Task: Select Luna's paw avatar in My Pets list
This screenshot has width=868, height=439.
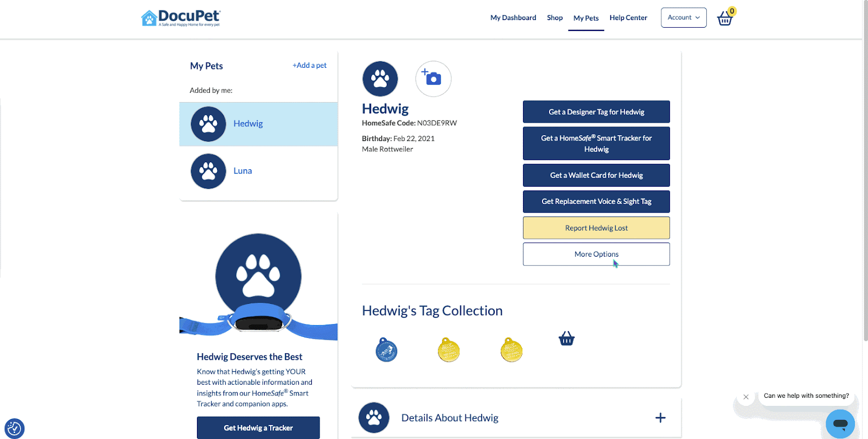Action: tap(208, 171)
